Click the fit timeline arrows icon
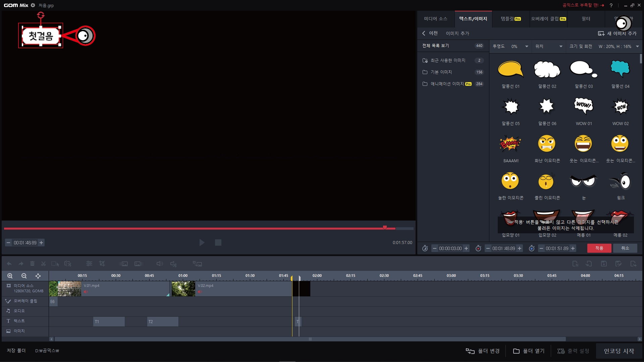 38,276
